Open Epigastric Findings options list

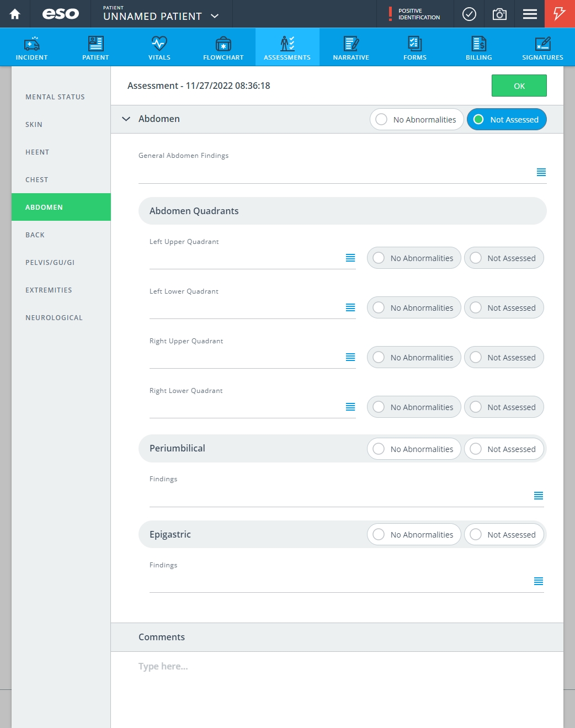click(539, 581)
